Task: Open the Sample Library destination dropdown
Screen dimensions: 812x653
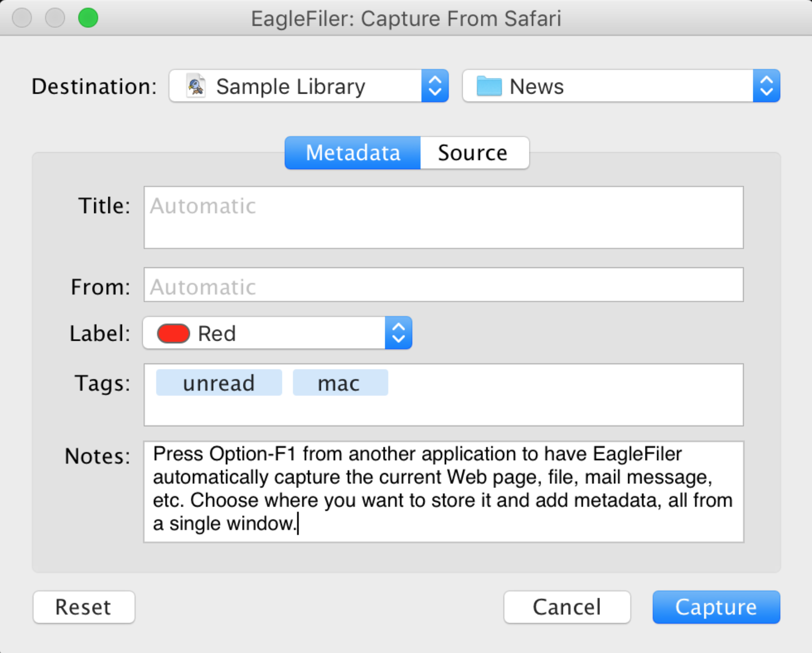Action: (309, 86)
